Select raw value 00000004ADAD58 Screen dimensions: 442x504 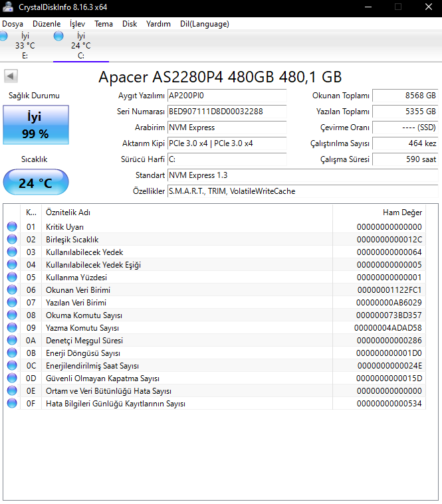(388, 328)
